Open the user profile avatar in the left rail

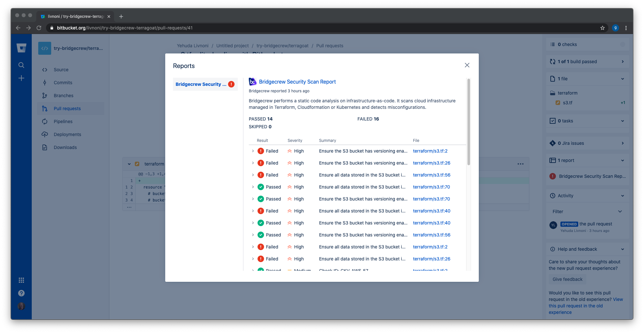pyautogui.click(x=21, y=306)
